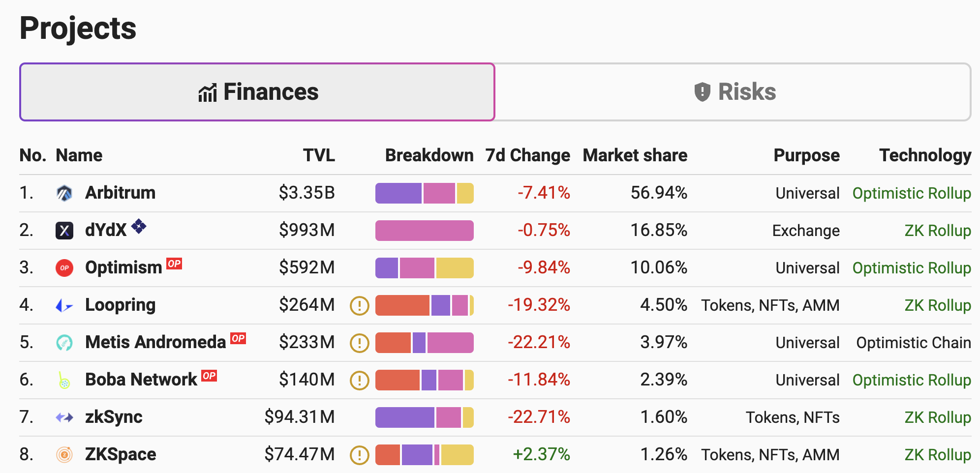Click the Tokens, NFTs purpose for zkSync
980x473 pixels.
tap(793, 417)
